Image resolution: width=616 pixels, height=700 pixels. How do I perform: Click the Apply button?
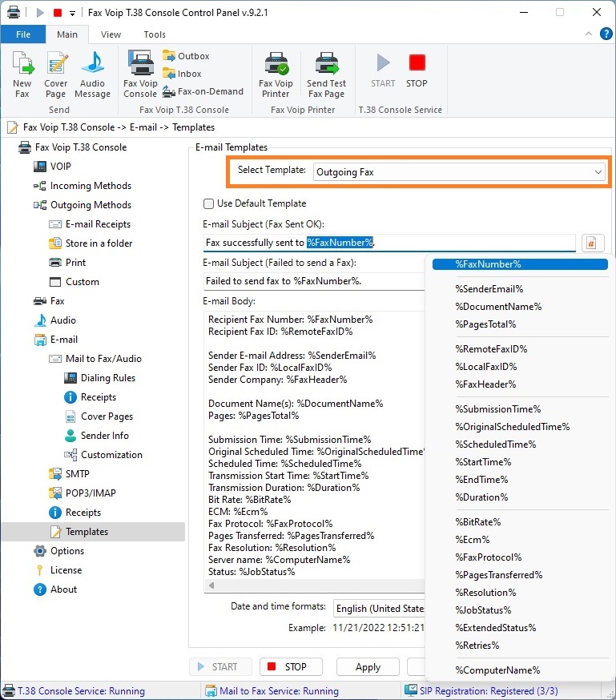(368, 666)
